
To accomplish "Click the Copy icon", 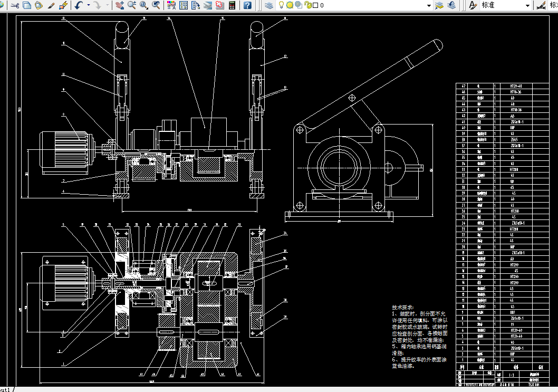I will click(x=27, y=5).
